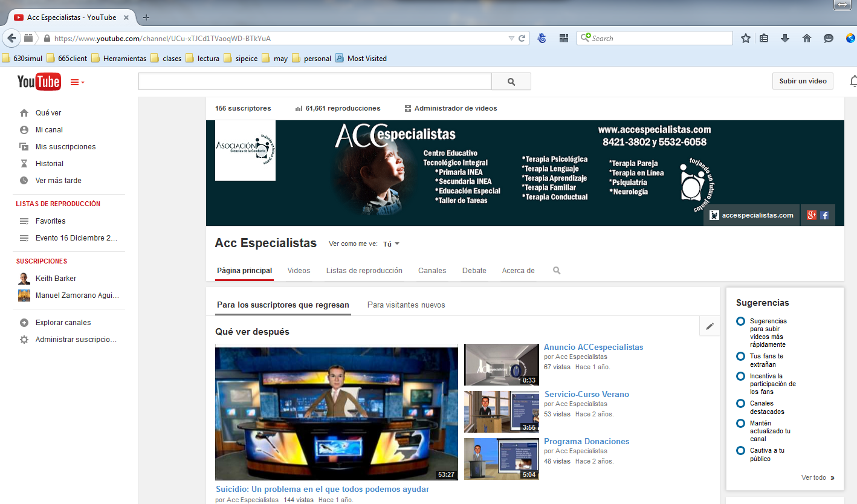Click the Ver más tarde clock icon

point(24,181)
